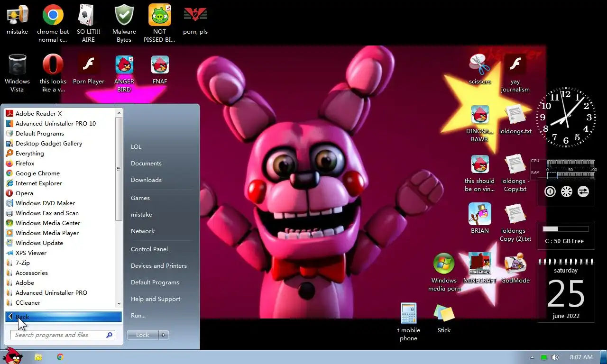Open the 'SO LIT!!! AIRE' solitaire icon
This screenshot has height=364, width=607.
pyautogui.click(x=88, y=24)
